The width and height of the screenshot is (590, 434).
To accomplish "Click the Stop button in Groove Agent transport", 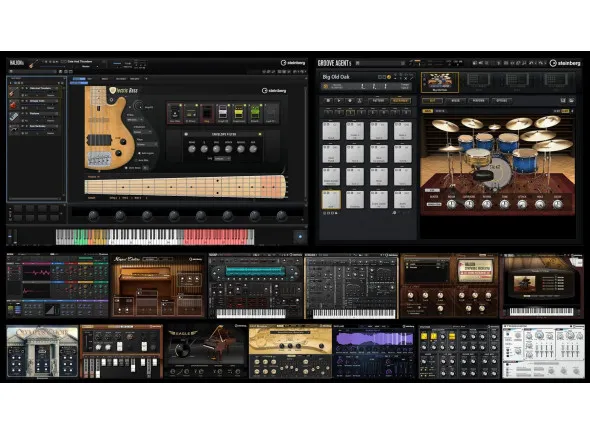I will click(x=328, y=101).
